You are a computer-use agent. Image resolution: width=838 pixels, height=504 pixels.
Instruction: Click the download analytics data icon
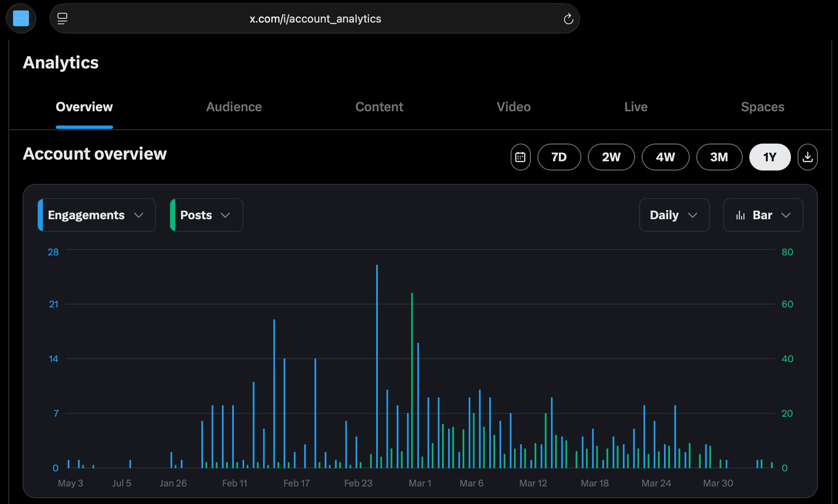pos(808,157)
